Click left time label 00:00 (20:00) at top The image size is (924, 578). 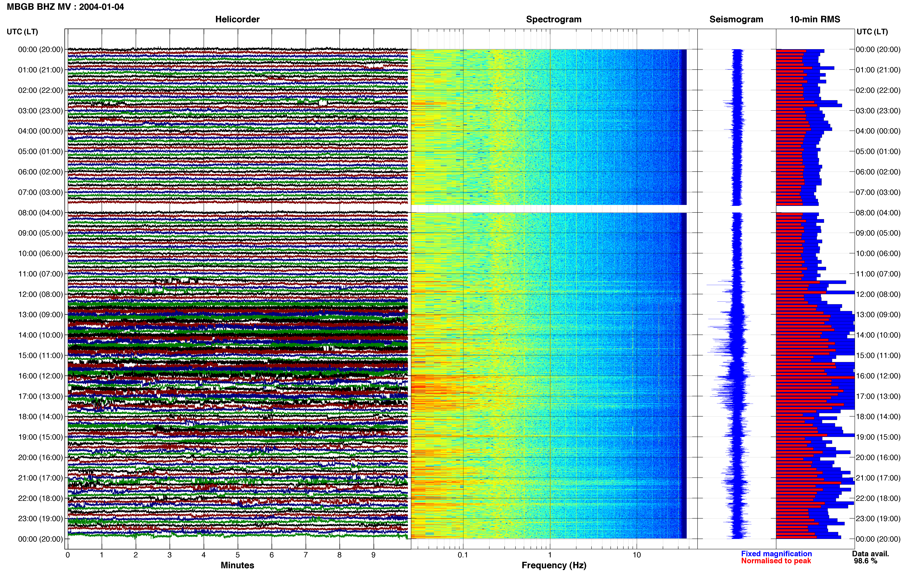click(x=41, y=49)
